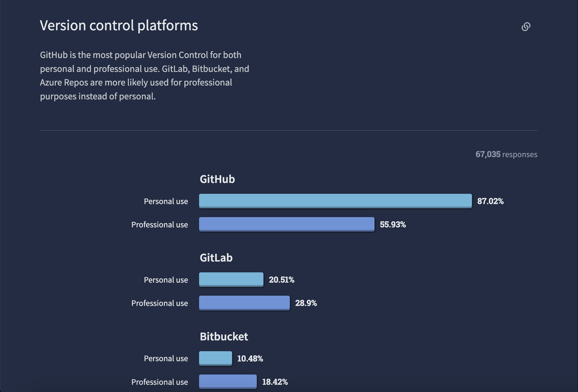Viewport: 578px width, 392px height.
Task: Click the 87.02% value label
Action: (490, 201)
